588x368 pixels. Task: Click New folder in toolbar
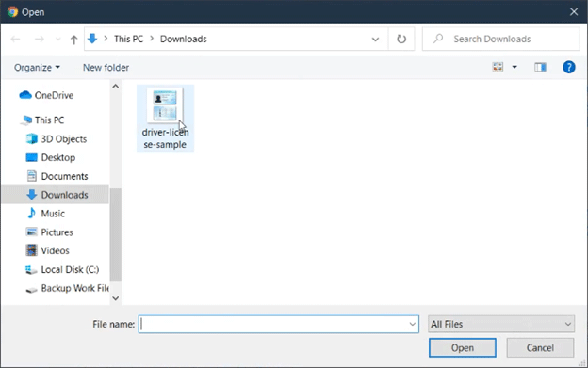pos(106,68)
